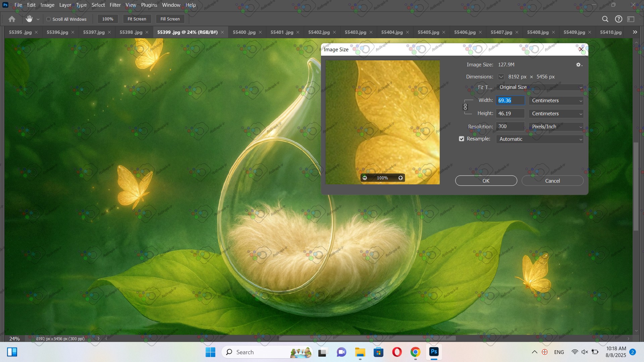Open Image Size gear settings menu

tap(579, 65)
